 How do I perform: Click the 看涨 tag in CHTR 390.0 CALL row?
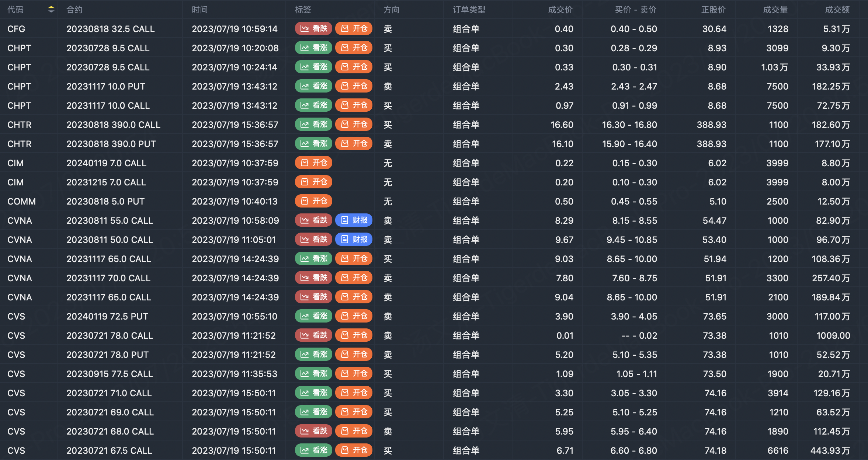tap(313, 125)
